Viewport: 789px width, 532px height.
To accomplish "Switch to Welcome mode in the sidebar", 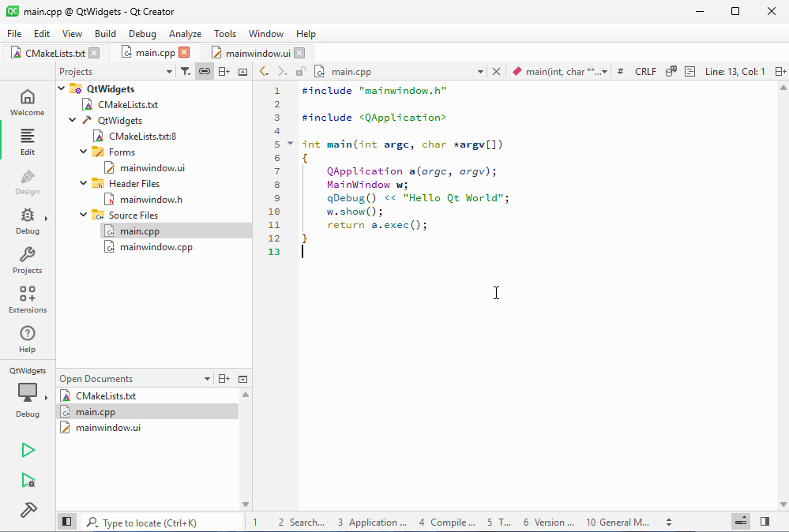I will [27, 103].
